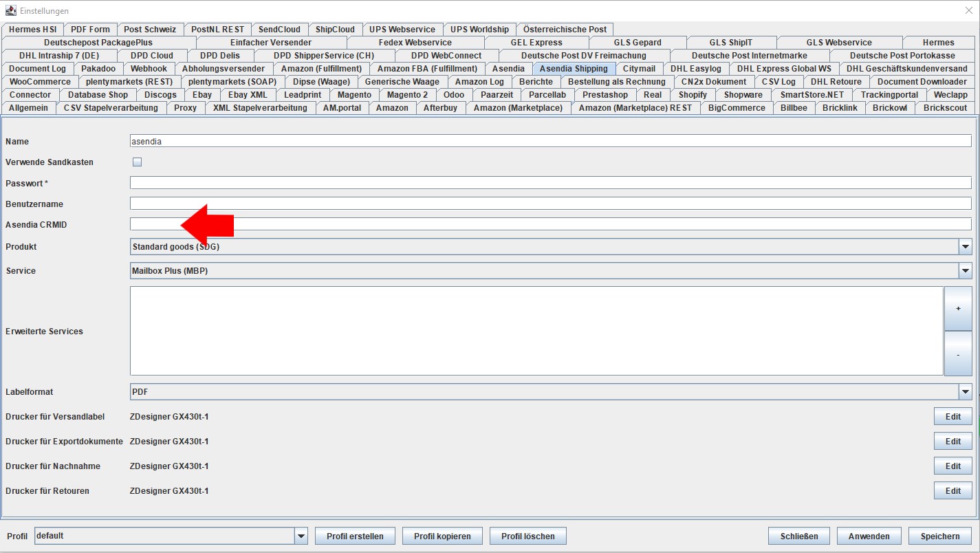Switch to the Hermes HSI tab
980x553 pixels.
33,30
